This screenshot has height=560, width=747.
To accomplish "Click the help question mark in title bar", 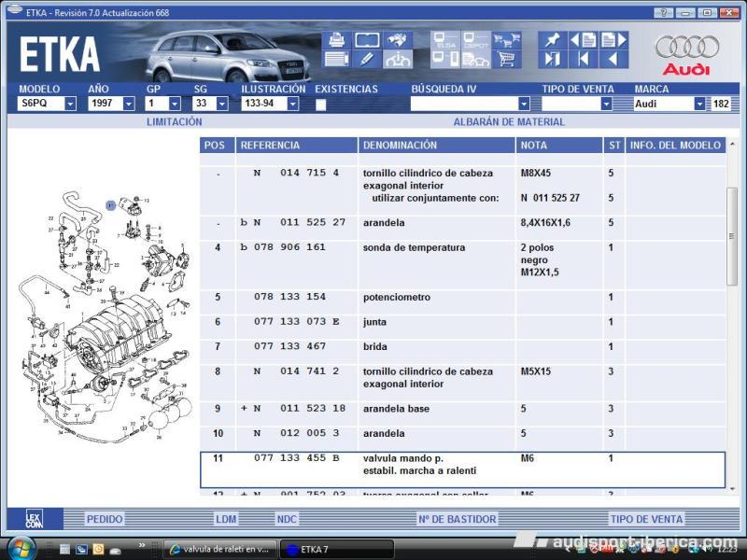I will pyautogui.click(x=664, y=12).
